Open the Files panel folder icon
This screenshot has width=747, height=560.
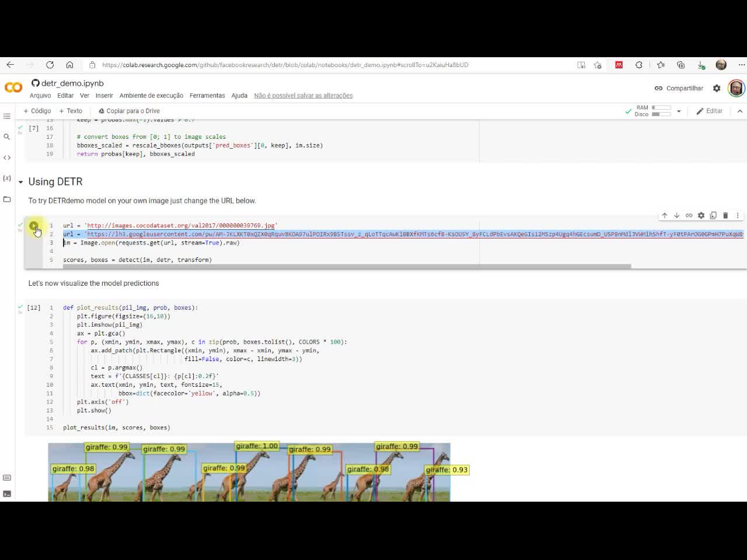(x=7, y=199)
